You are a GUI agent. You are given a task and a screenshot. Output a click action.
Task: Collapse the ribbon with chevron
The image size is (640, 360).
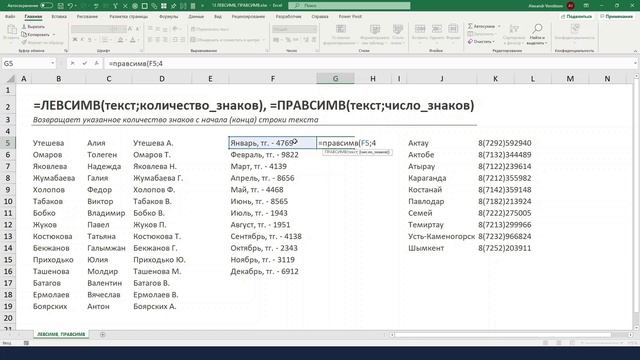(x=635, y=51)
